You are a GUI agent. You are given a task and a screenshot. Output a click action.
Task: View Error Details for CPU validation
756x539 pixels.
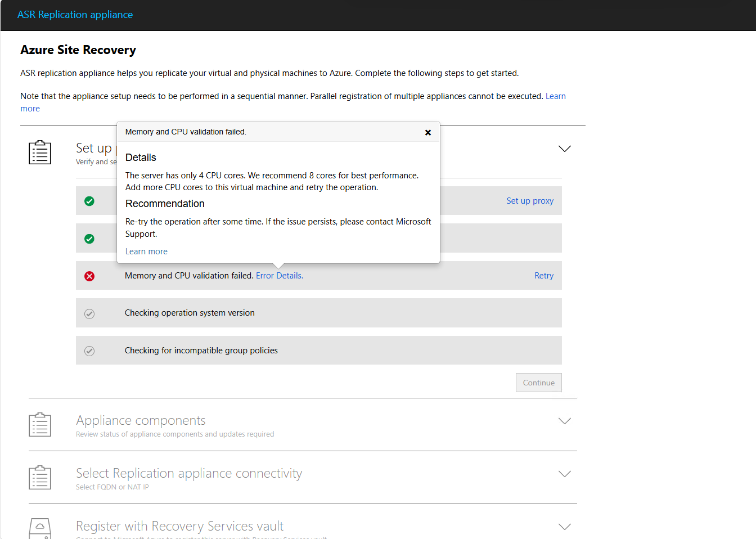point(280,276)
